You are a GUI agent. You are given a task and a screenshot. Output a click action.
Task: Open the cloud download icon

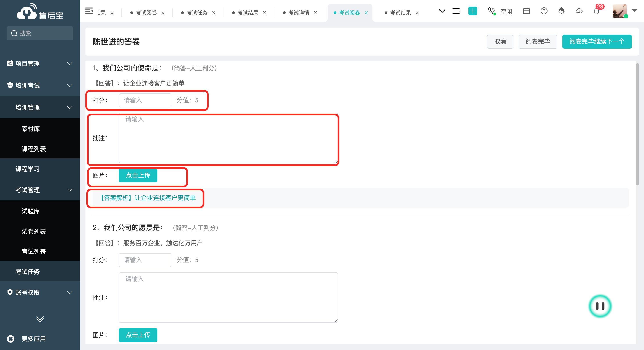[x=579, y=11]
